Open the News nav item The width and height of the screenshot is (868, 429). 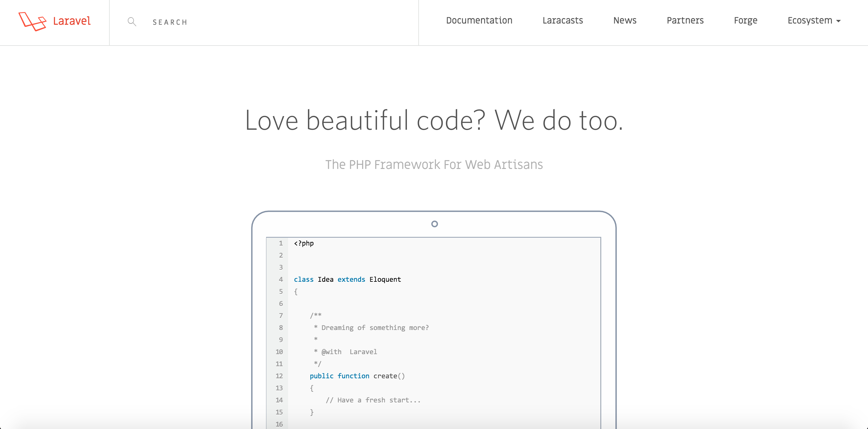[x=624, y=21]
